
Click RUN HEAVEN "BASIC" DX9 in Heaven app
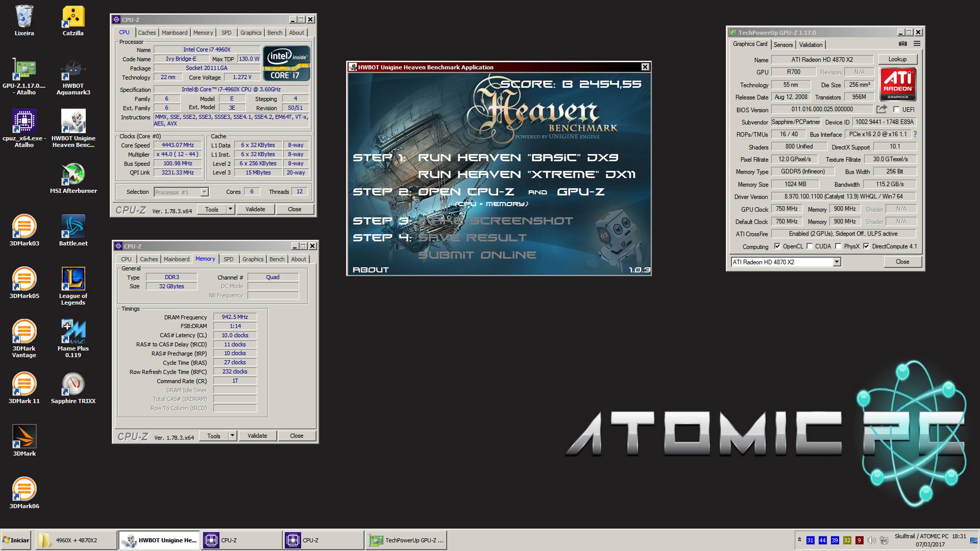pos(518,158)
